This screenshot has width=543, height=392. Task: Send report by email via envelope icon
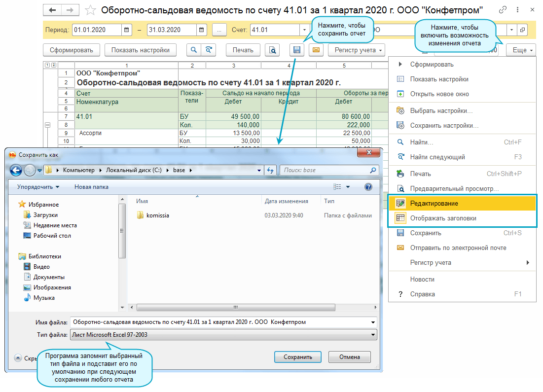click(316, 50)
